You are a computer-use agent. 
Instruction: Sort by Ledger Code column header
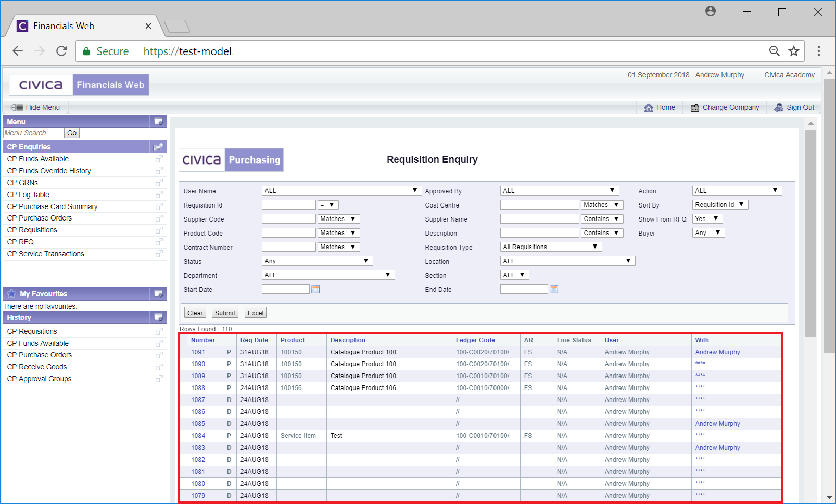[475, 340]
